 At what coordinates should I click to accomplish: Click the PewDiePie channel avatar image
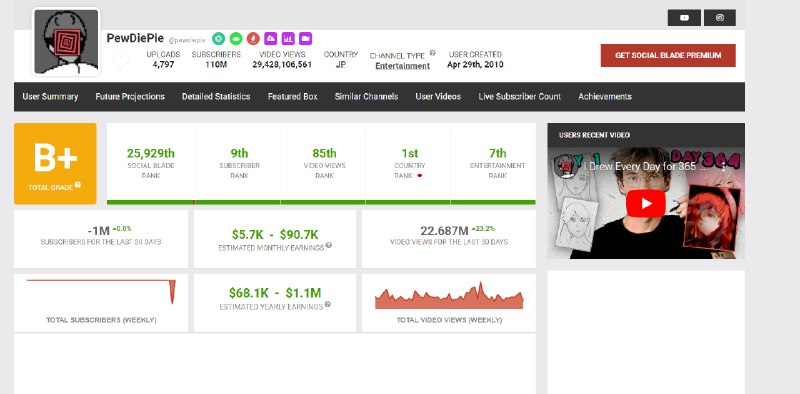(66, 42)
